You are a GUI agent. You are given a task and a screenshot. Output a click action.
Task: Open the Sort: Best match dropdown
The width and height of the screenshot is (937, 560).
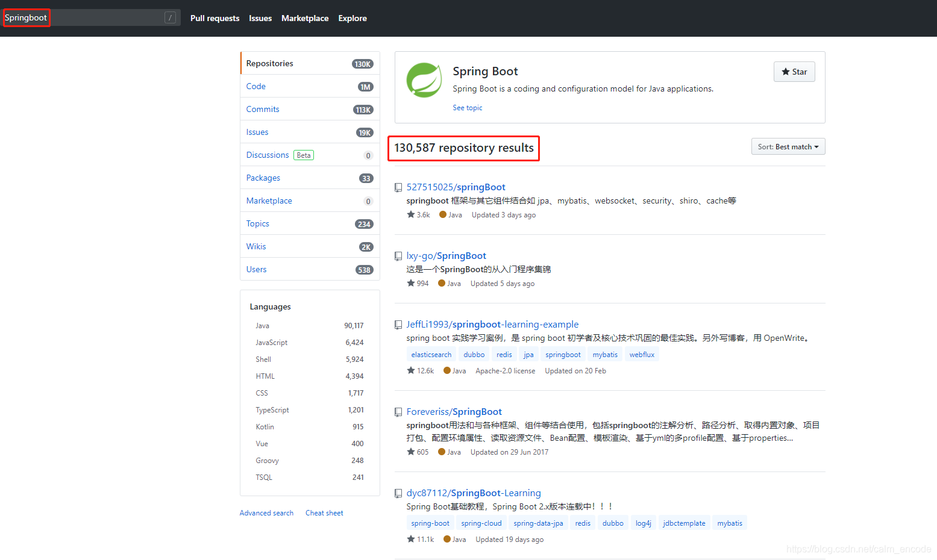(x=788, y=147)
